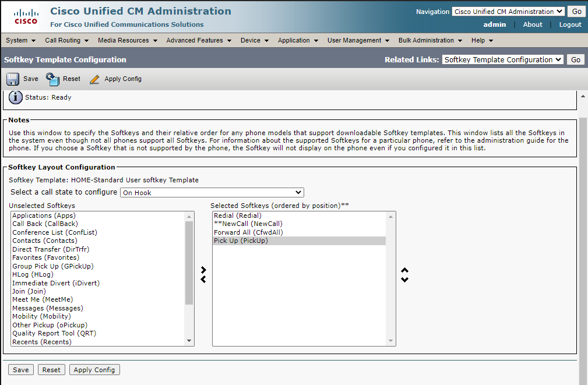Viewport: 588px width, 385px height.
Task: Select Pick Up (PickUp) in Selected Softkeys
Action: (x=300, y=241)
